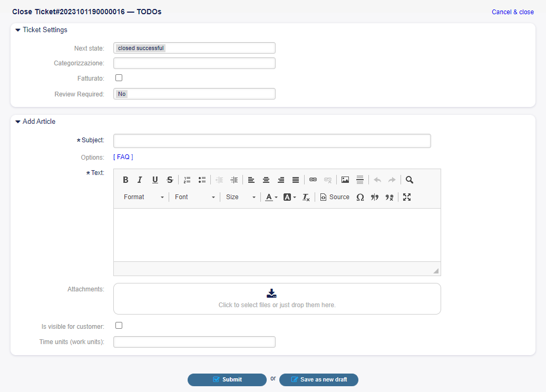Insert special character with omega icon
The width and height of the screenshot is (546, 392).
(360, 197)
